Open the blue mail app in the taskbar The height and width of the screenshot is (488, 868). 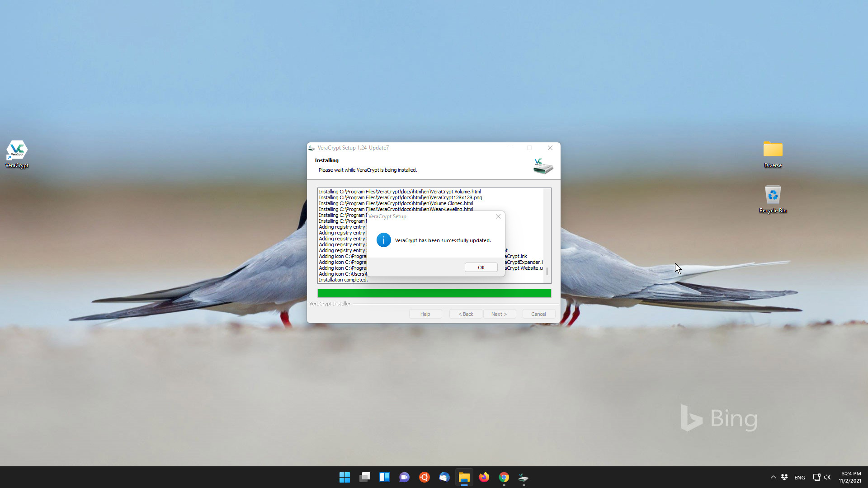(x=444, y=477)
